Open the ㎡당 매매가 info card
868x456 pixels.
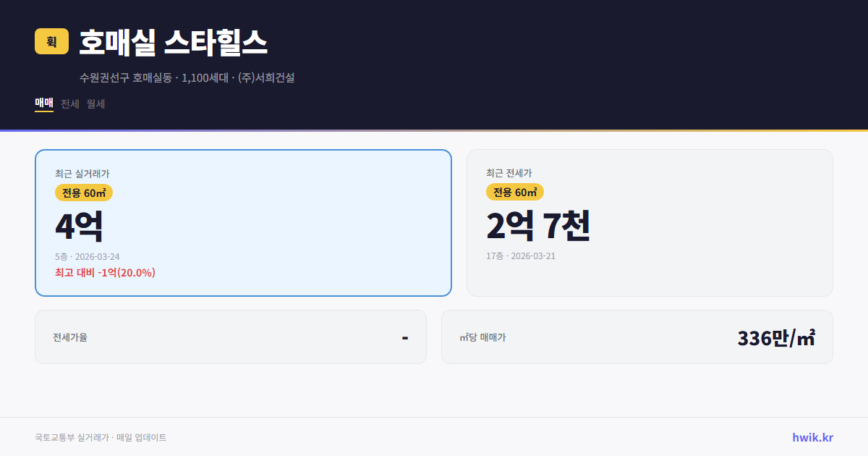tap(637, 337)
